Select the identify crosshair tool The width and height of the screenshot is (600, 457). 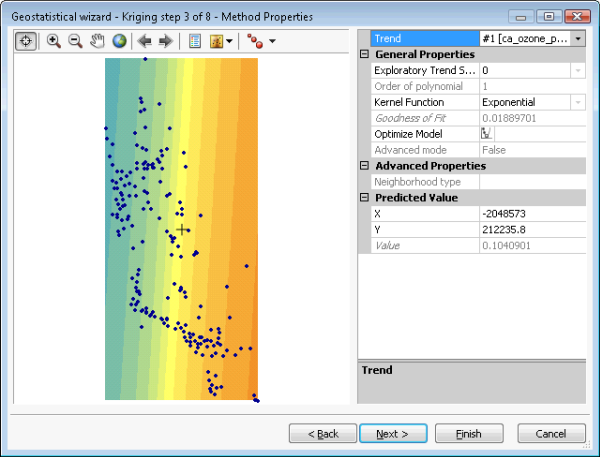pyautogui.click(x=26, y=41)
